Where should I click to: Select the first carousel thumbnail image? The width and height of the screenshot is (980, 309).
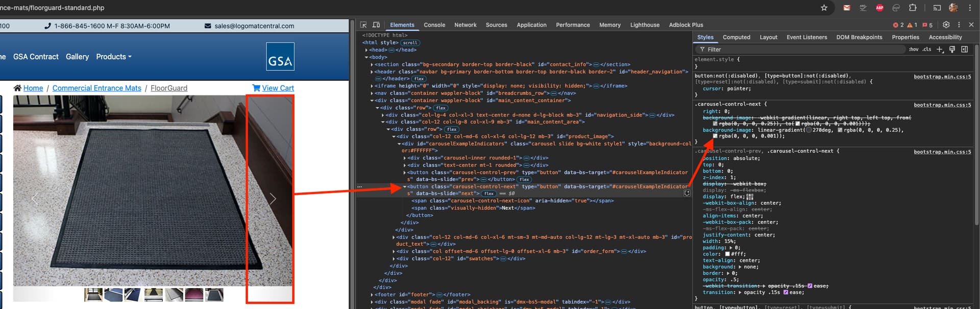coord(93,295)
